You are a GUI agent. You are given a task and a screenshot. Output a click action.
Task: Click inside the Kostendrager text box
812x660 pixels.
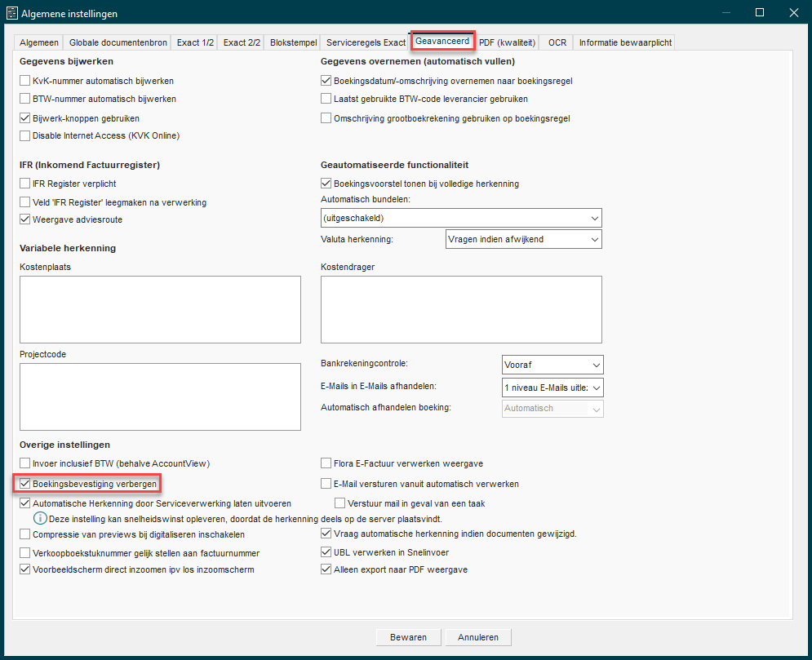[x=461, y=308]
